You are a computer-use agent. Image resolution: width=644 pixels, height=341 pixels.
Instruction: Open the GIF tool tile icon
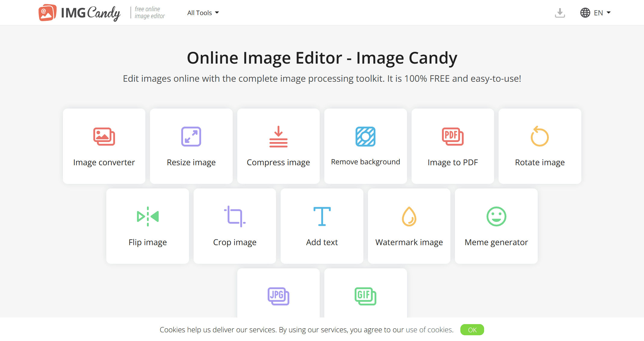point(365,296)
